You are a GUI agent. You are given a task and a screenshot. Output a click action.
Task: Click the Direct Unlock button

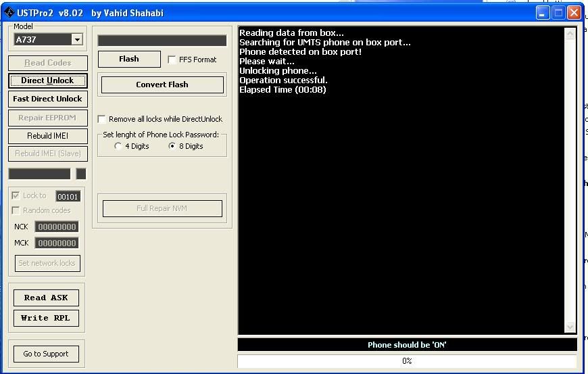pos(47,80)
